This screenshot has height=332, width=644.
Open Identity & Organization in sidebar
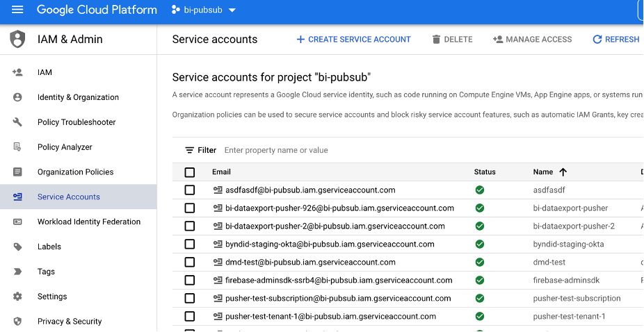[x=78, y=97]
